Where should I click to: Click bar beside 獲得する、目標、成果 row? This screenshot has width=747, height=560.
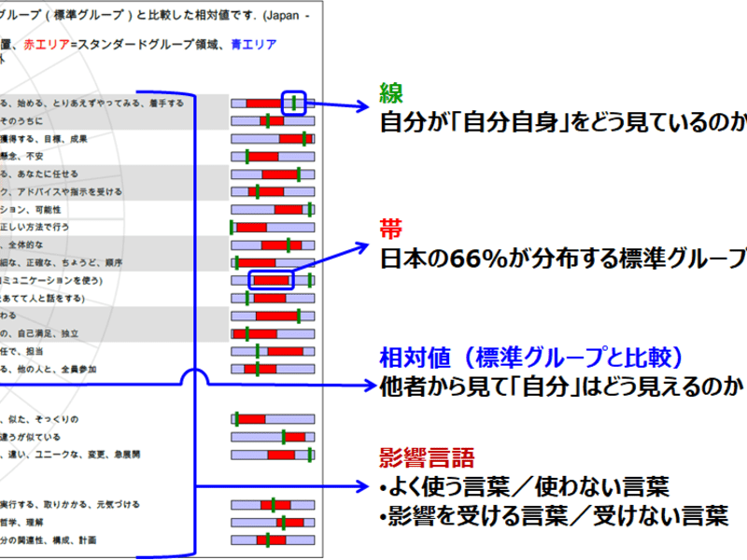click(273, 138)
